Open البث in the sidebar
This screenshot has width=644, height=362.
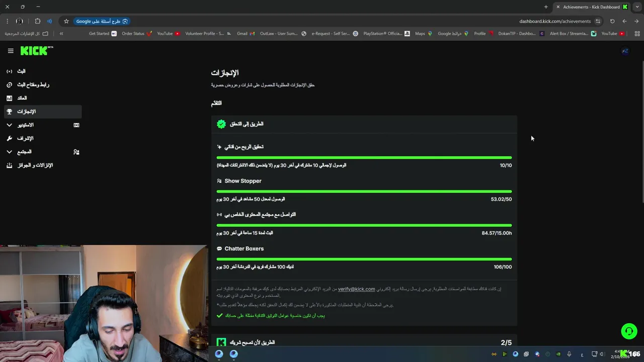pyautogui.click(x=43, y=71)
